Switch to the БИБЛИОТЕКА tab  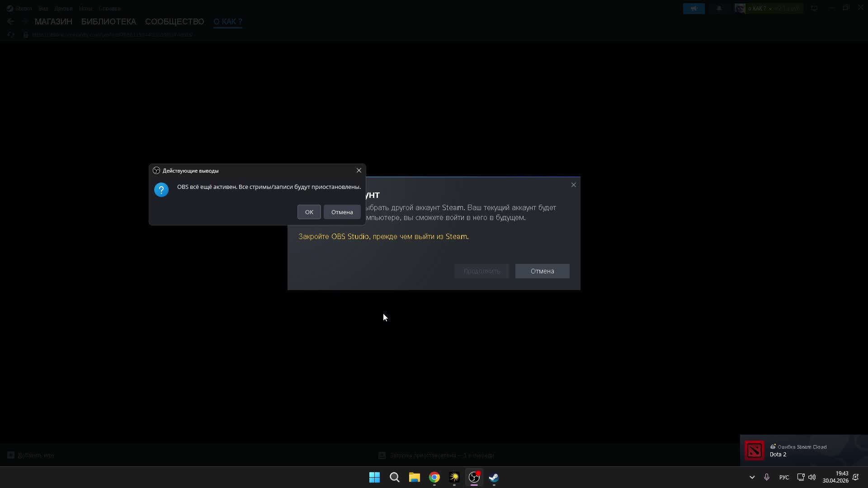coord(108,21)
